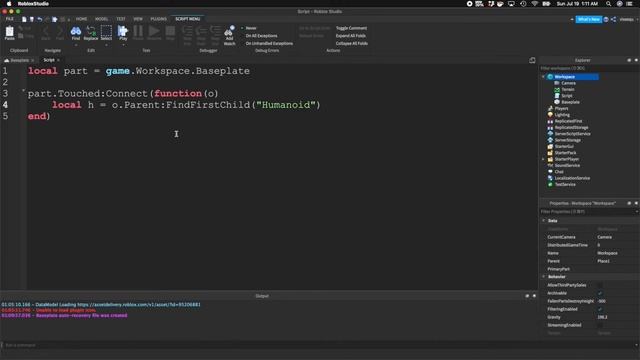
Task: Switch to the MODEL ribbon tab
Action: tap(101, 19)
